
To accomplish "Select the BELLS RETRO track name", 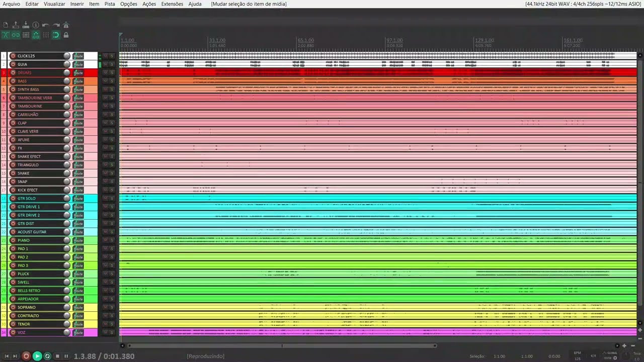I will (x=29, y=291).
